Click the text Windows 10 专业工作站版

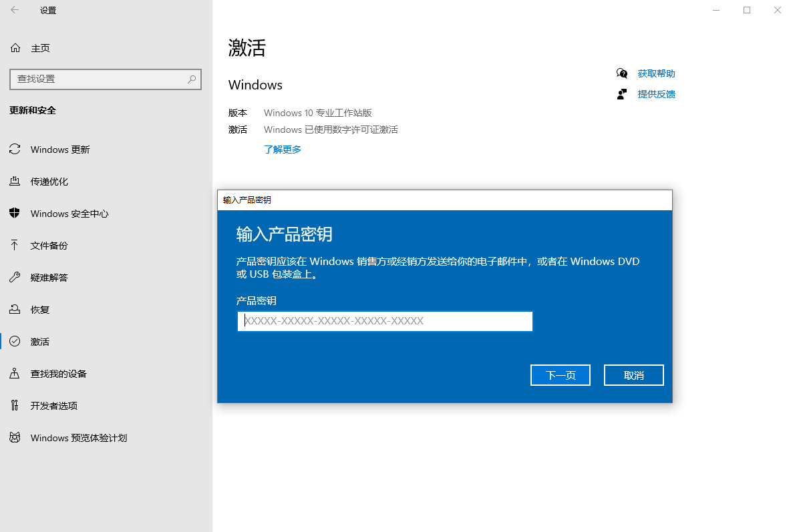click(x=317, y=113)
